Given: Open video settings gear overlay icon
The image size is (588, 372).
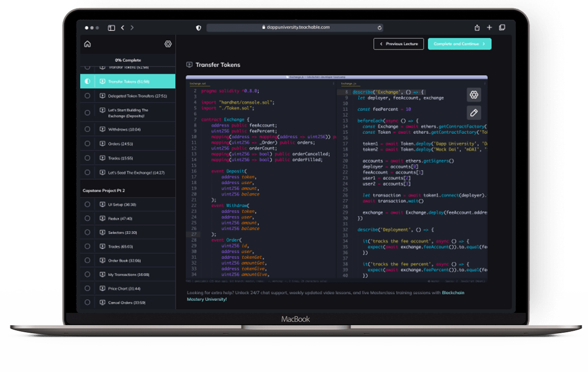Looking at the screenshot, I should click(474, 95).
